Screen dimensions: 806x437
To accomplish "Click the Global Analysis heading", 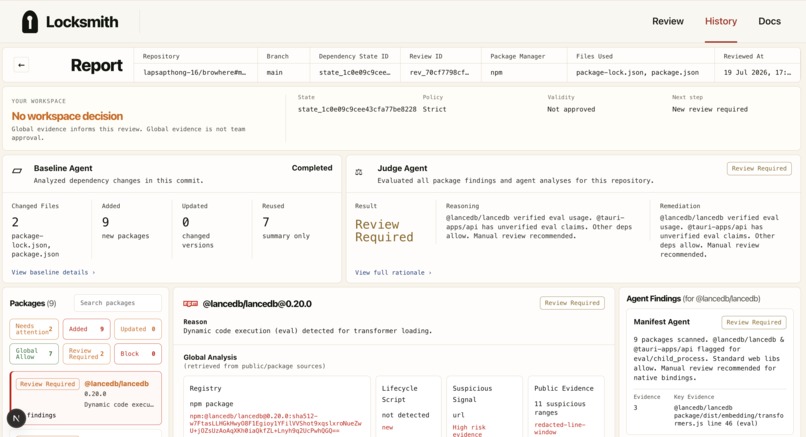I will tap(210, 357).
